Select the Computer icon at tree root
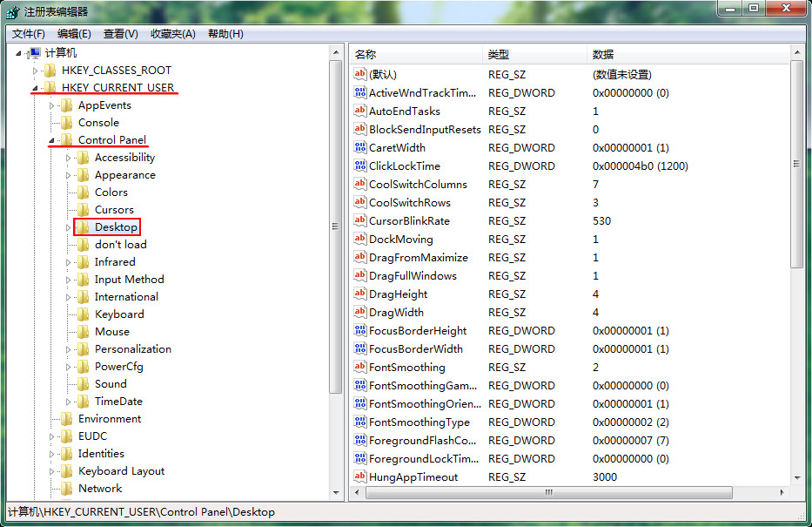The height and width of the screenshot is (527, 812). click(x=34, y=53)
